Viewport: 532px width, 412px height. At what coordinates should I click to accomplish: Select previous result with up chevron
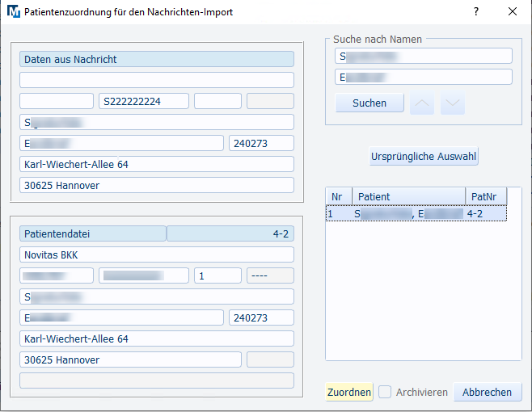(x=422, y=103)
